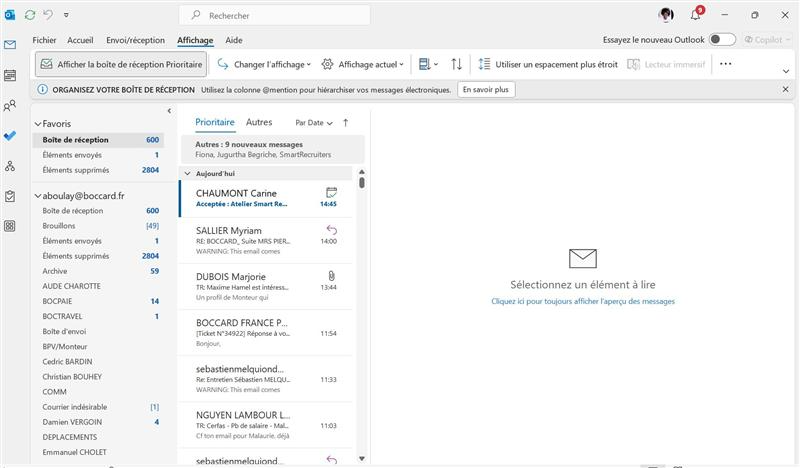Click the Send/Receive sync icon in title bar
Viewport: 800px width, 468px height.
click(30, 15)
